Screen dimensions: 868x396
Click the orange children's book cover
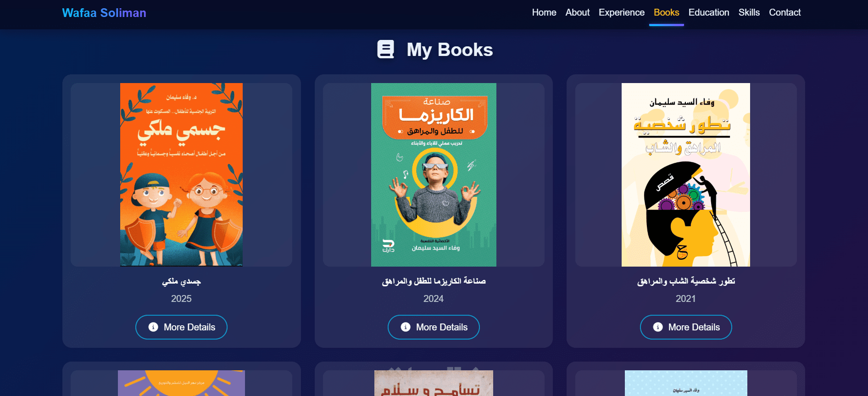pos(181,175)
